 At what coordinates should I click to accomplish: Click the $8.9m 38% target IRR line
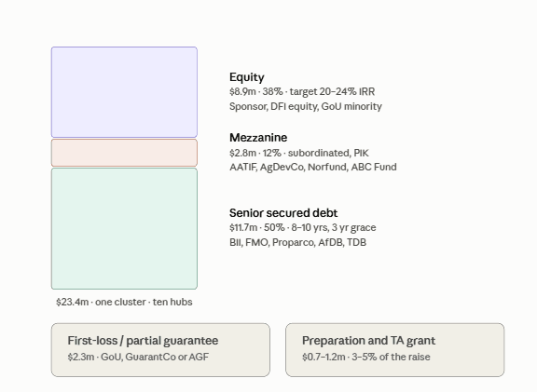[x=302, y=91]
